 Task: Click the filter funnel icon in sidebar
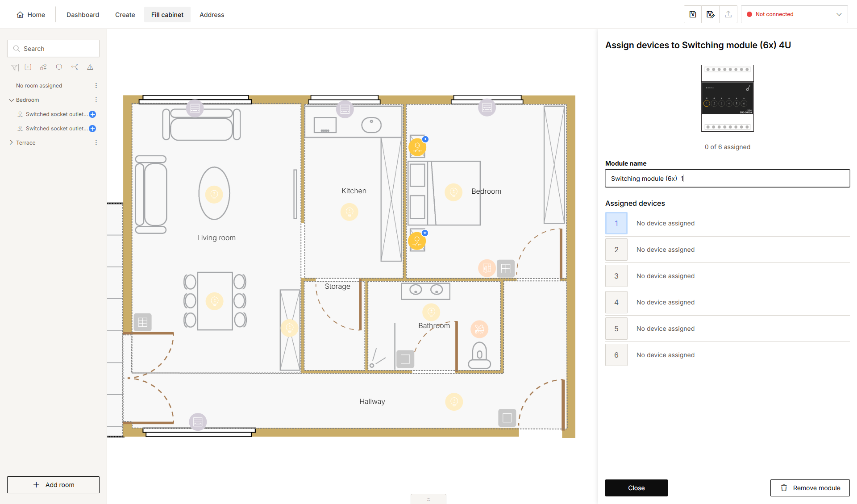(15, 67)
